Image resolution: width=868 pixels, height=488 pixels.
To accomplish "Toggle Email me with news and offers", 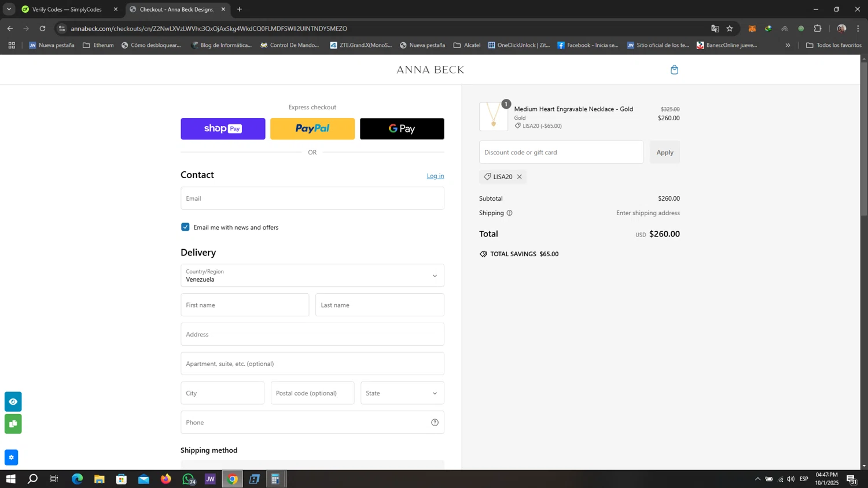I will click(185, 227).
